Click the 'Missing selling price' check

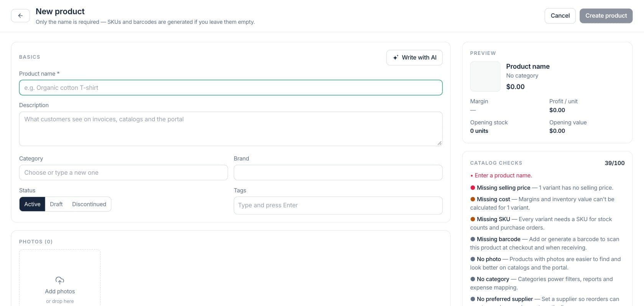point(542,188)
